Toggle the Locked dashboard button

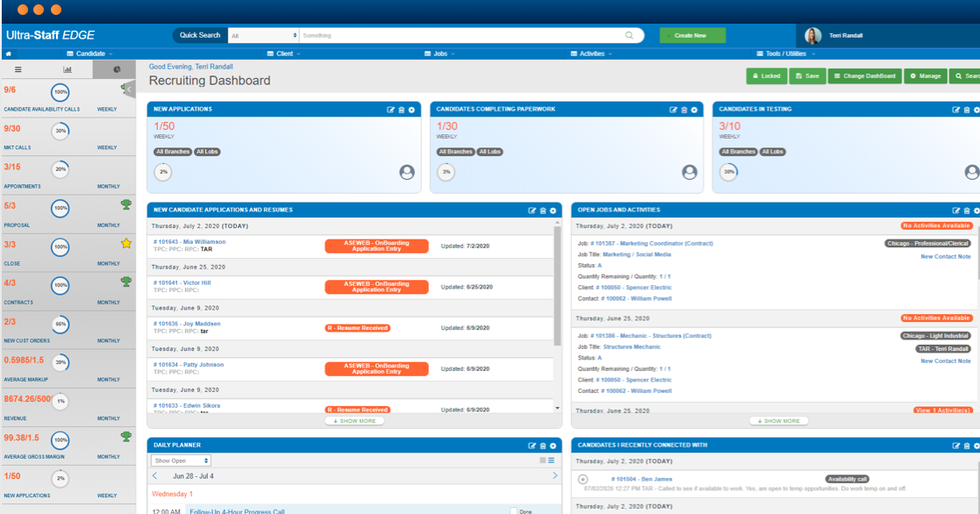pos(766,76)
